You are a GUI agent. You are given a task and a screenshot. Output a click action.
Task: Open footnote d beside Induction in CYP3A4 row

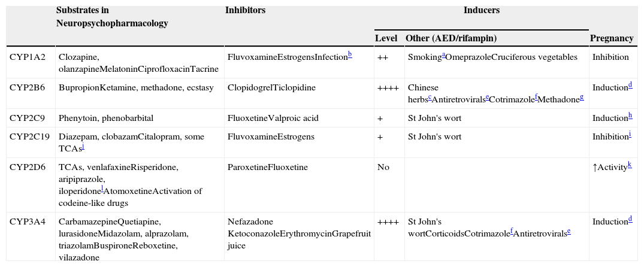(x=630, y=219)
